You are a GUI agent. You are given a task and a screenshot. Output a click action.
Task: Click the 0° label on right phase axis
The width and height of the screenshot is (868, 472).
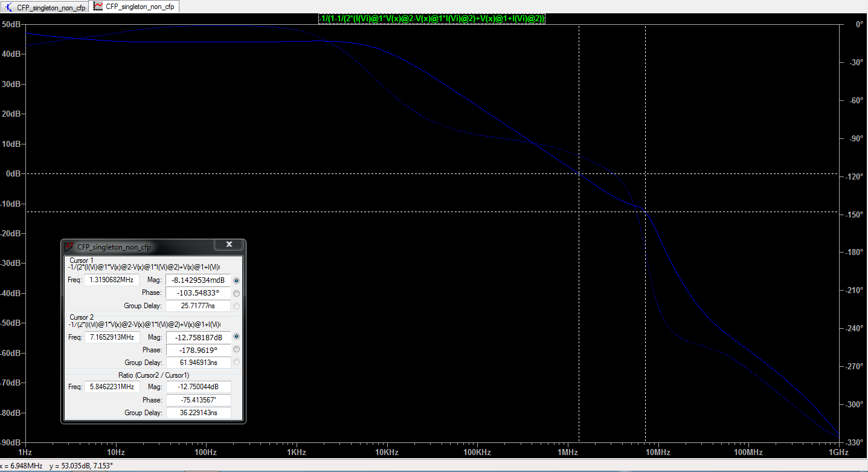click(x=859, y=25)
